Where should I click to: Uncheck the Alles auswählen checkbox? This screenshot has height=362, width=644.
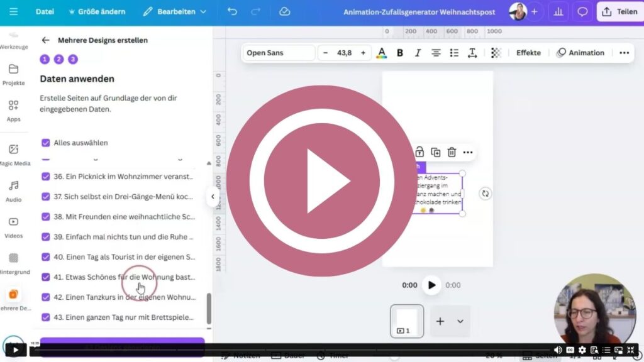(x=46, y=143)
